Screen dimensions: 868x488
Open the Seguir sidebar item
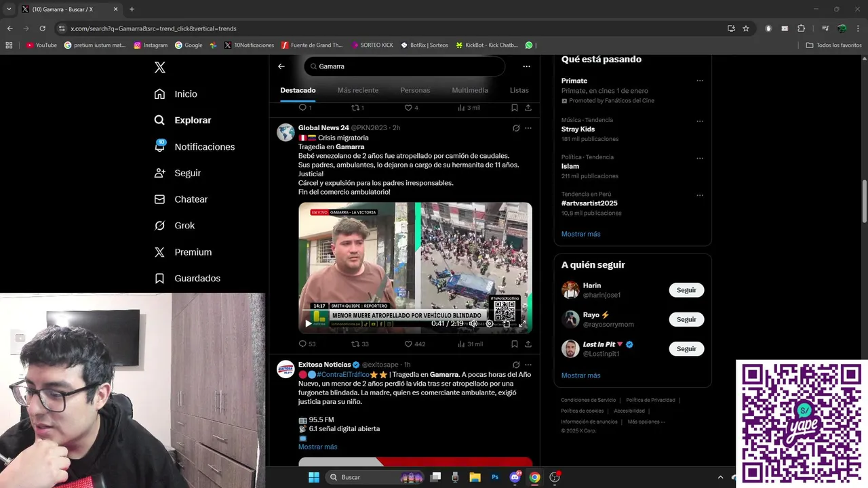click(177, 173)
